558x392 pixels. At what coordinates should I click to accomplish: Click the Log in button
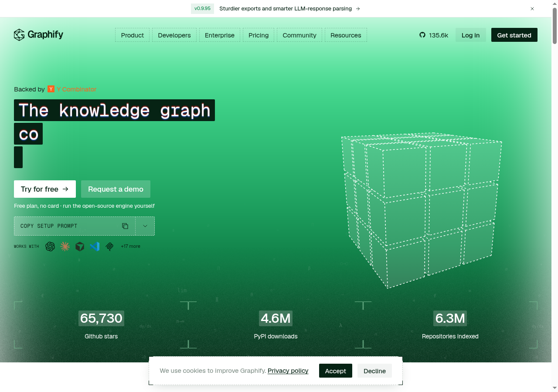[471, 35]
